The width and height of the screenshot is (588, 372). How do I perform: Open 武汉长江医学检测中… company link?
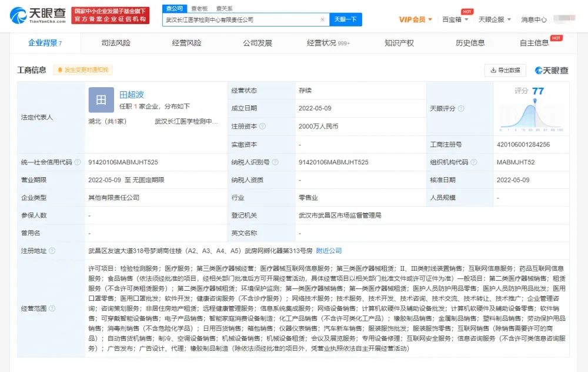click(186, 121)
